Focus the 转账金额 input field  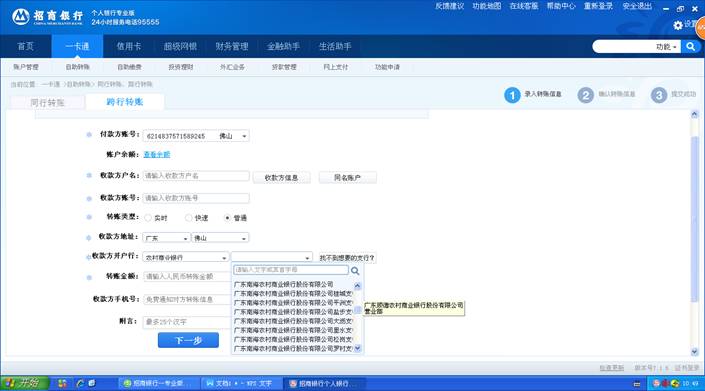[x=187, y=276]
